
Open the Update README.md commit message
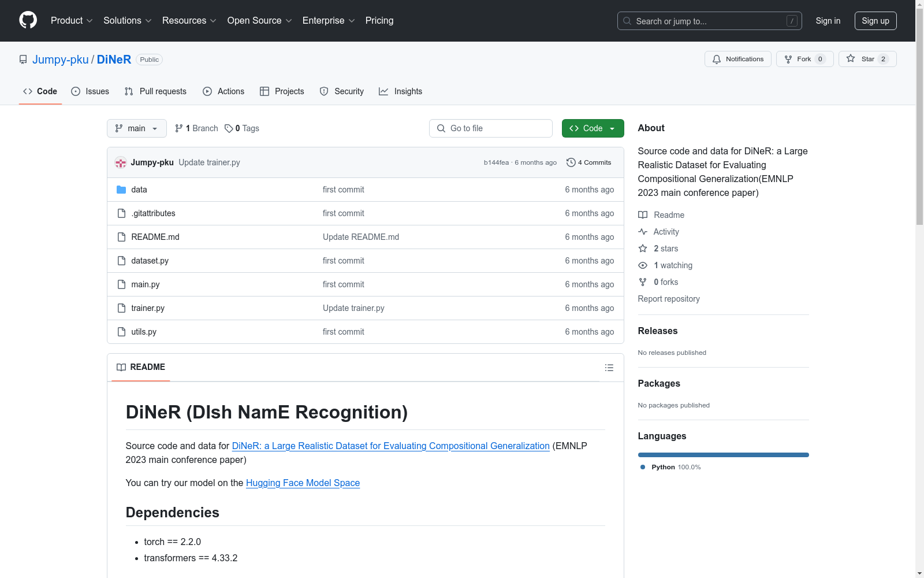click(x=361, y=237)
